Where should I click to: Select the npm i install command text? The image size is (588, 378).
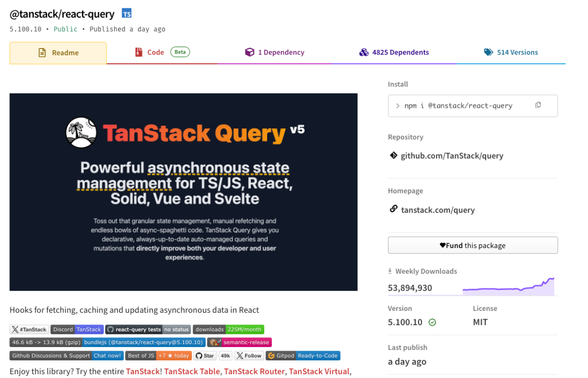coord(458,106)
